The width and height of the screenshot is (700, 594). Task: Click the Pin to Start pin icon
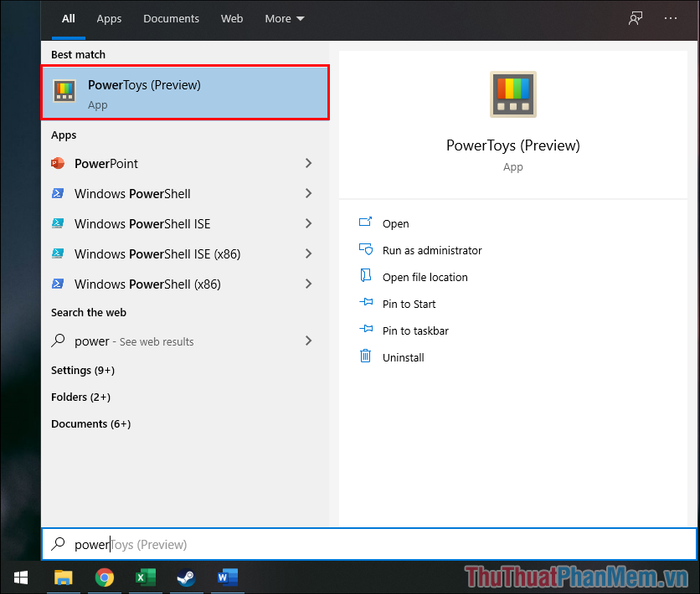(x=366, y=302)
